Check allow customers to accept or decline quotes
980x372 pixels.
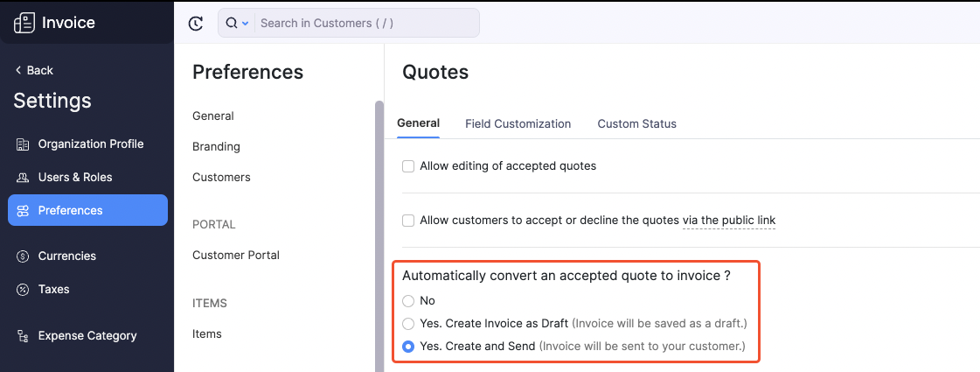pyautogui.click(x=408, y=221)
